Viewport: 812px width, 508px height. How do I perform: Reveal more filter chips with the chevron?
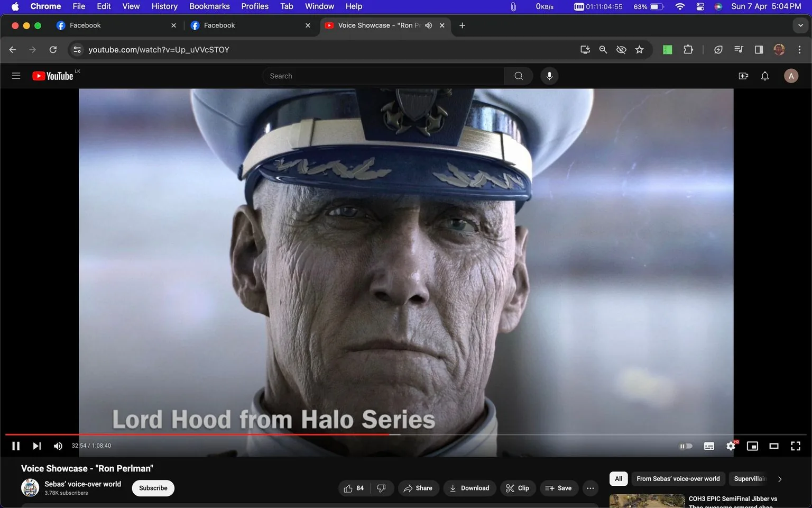(779, 478)
